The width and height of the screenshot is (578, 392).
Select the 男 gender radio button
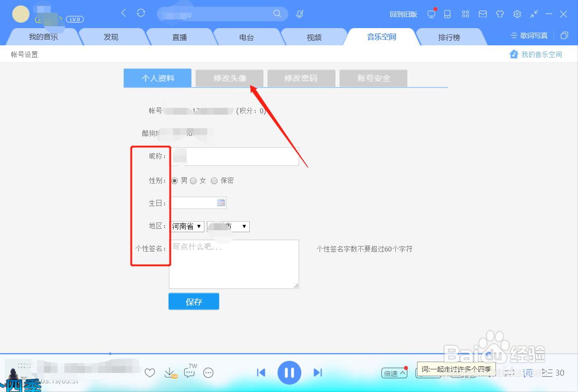[x=175, y=180]
